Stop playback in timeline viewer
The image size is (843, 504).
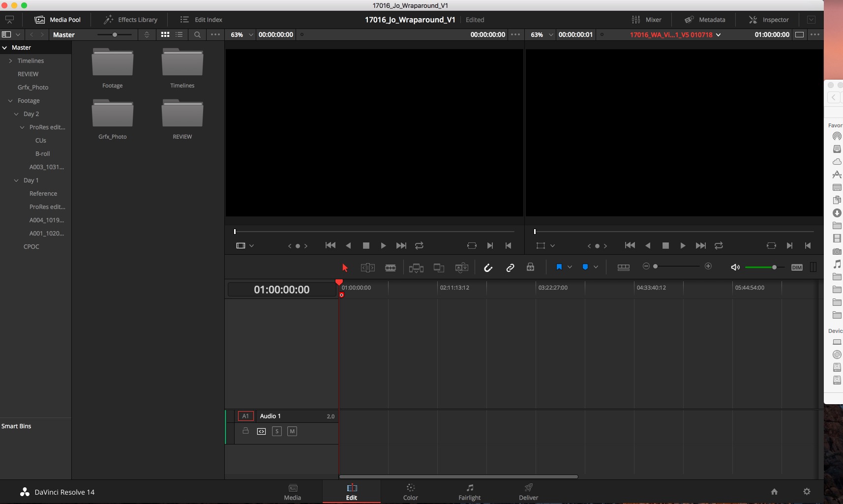click(665, 245)
